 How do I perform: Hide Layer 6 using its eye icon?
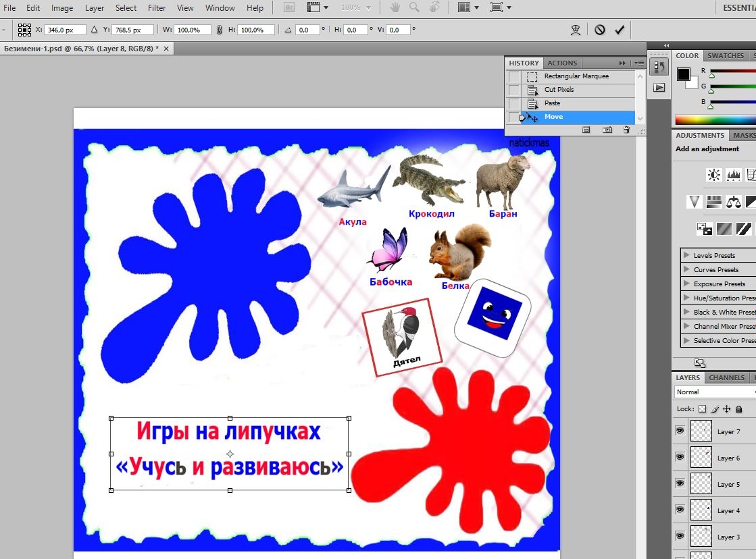[x=680, y=457]
